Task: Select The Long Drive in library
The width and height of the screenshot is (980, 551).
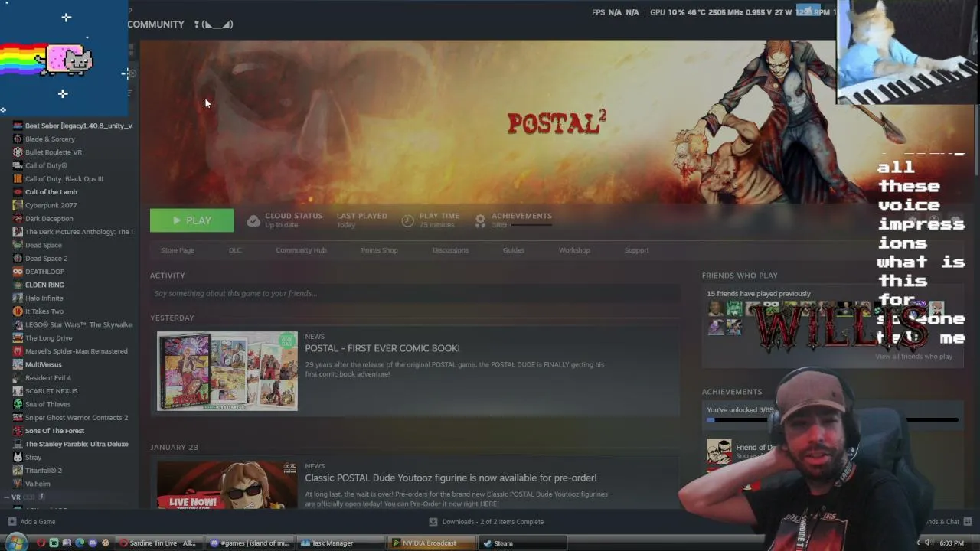Action: tap(49, 337)
